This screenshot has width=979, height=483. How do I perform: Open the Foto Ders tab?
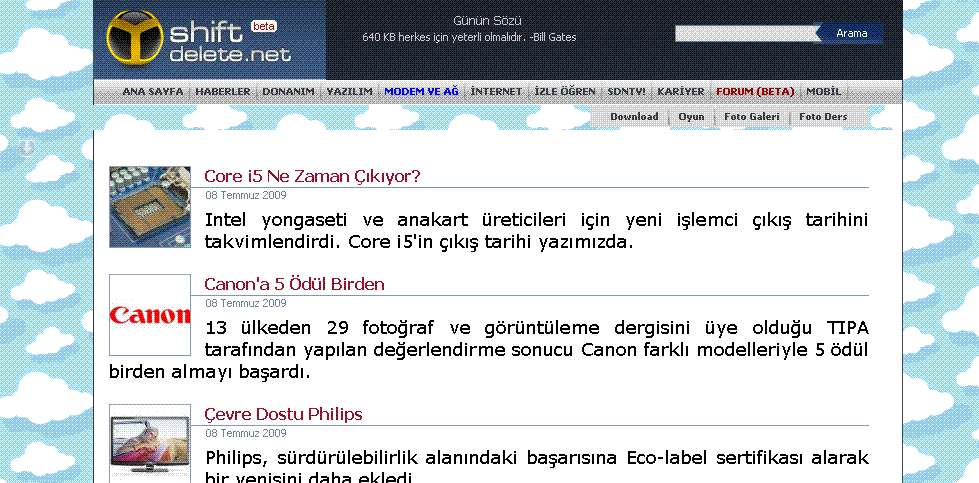pos(823,117)
